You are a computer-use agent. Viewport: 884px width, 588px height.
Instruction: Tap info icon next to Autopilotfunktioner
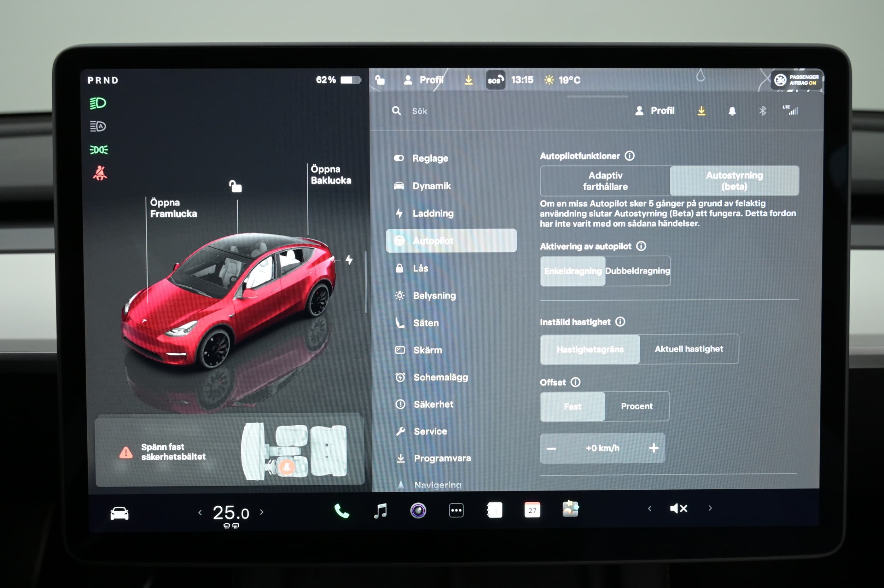[x=629, y=156]
